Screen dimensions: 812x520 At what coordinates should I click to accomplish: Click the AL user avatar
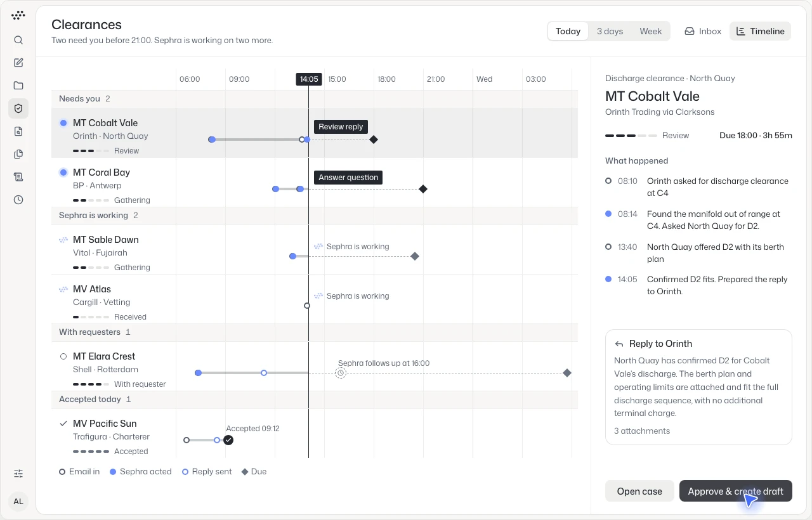[18, 502]
